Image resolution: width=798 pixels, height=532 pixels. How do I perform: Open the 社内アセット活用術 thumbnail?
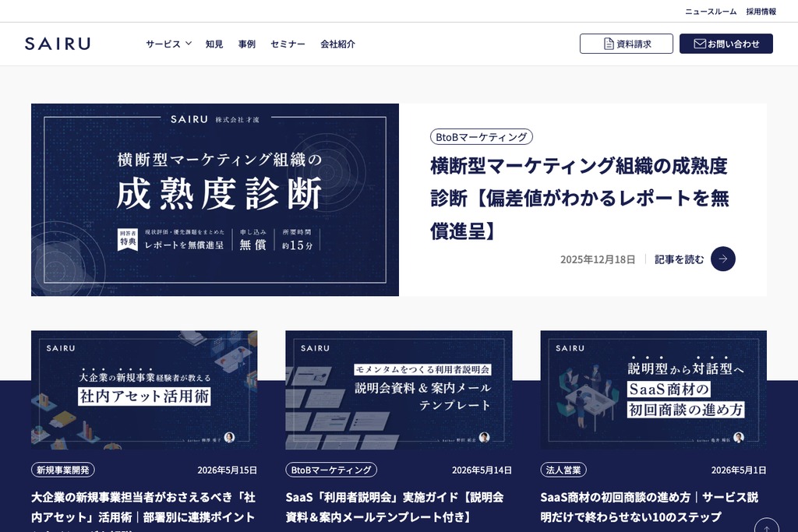144,390
